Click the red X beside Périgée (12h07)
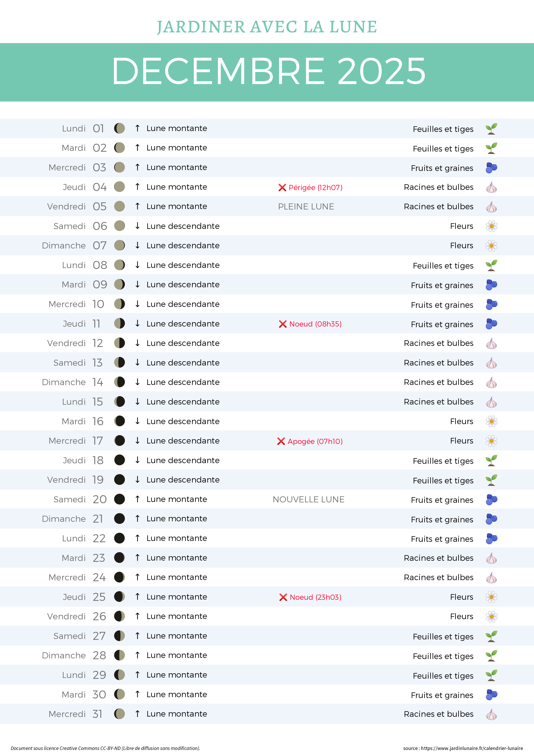The width and height of the screenshot is (534, 756). (x=282, y=188)
